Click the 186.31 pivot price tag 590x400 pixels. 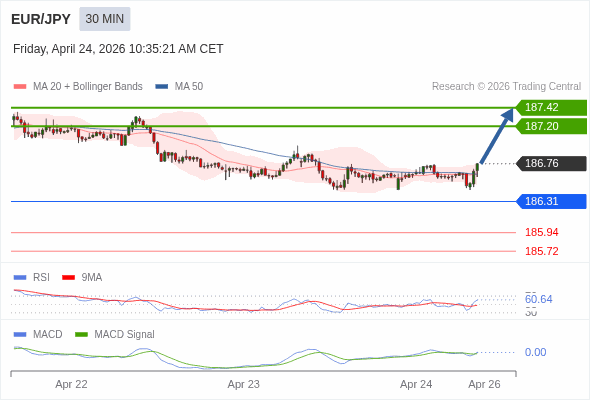pos(551,201)
